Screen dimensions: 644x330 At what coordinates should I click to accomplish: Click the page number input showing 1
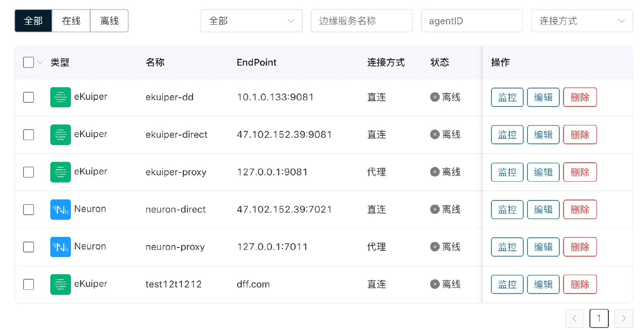(599, 318)
